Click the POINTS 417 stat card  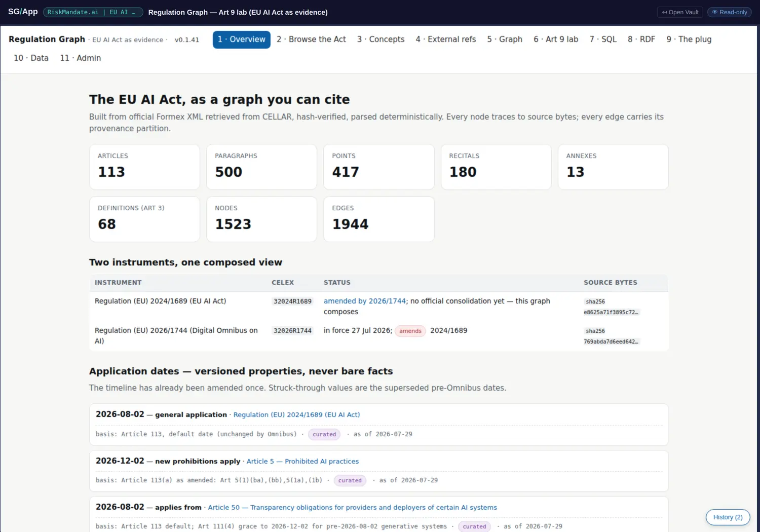pos(378,167)
